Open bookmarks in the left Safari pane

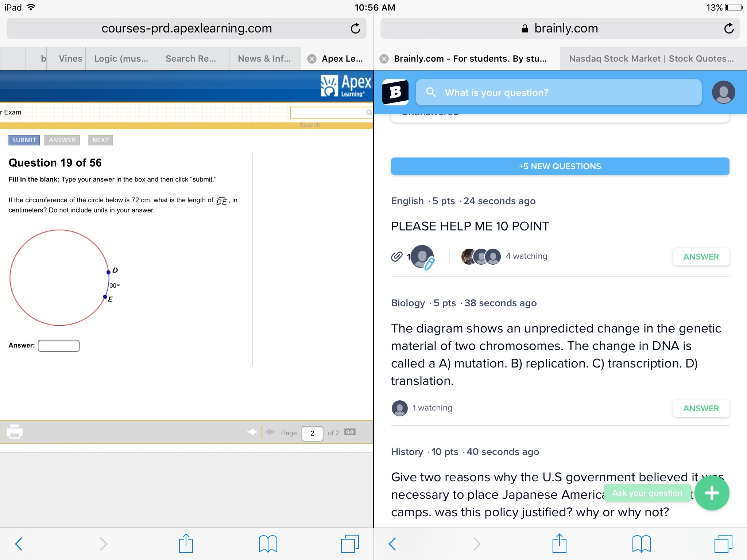coord(268,544)
